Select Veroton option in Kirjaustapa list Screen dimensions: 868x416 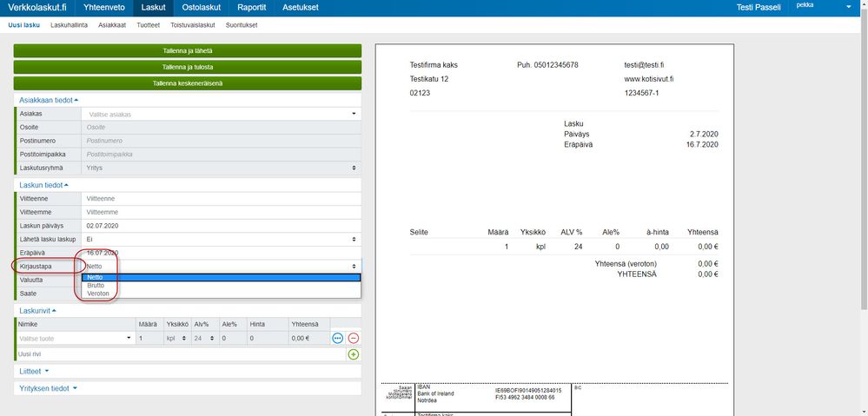pyautogui.click(x=221, y=294)
